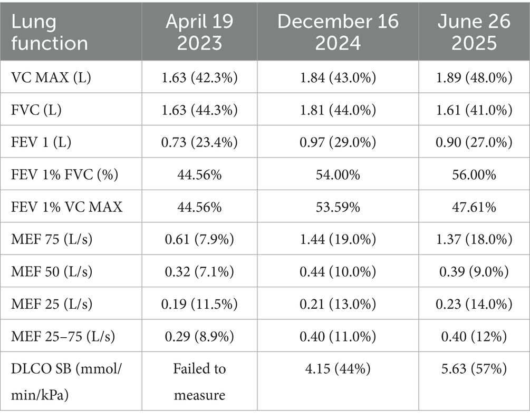Select the "June 26 2025" column header

pos(474,32)
